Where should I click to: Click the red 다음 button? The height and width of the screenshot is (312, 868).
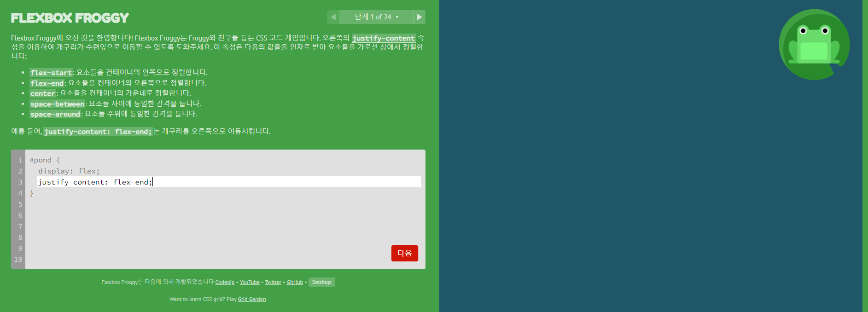[405, 253]
